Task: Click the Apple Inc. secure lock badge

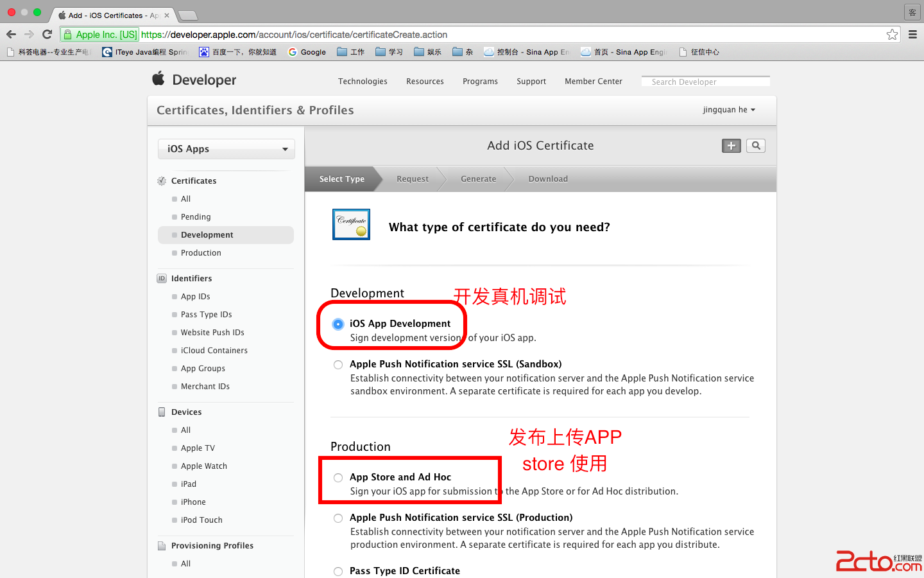Action: [x=100, y=35]
